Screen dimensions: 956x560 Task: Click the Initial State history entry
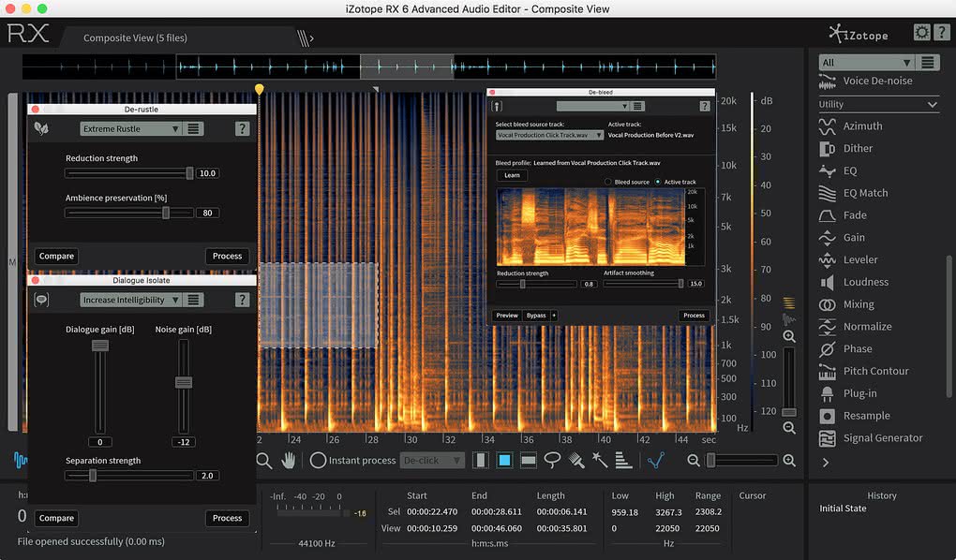(843, 508)
